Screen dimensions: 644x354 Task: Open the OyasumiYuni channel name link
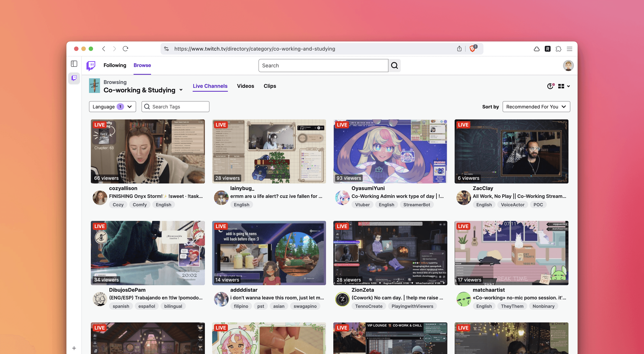pos(368,188)
